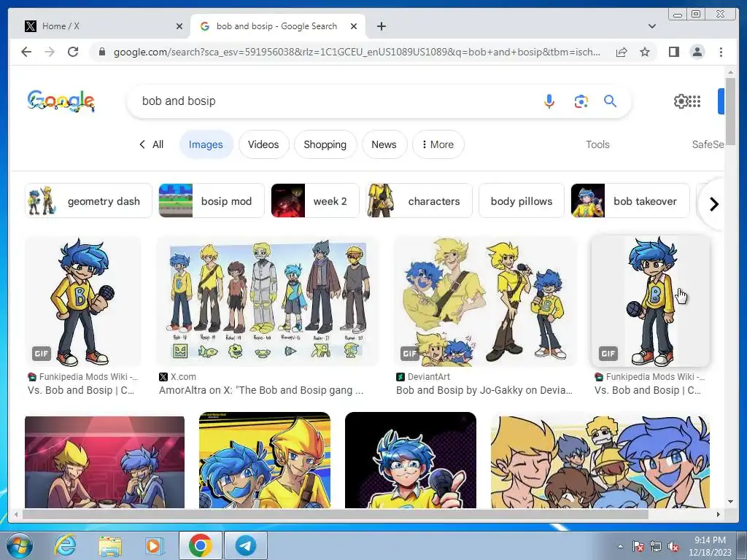This screenshot has height=560, width=747.
Task: Select the Images filter
Action: (206, 144)
